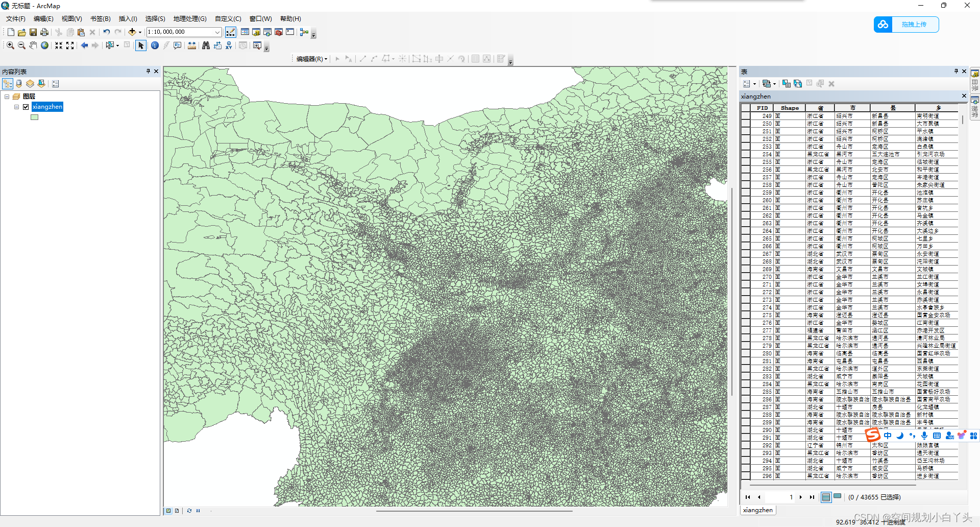Open the Add Data dropdown arrow
The image size is (980, 527).
coord(140,32)
